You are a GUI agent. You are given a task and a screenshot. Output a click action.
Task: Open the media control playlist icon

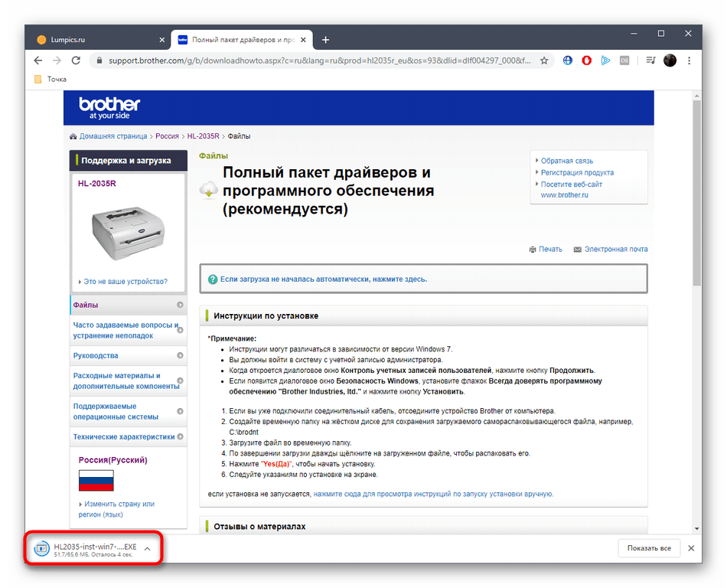tap(650, 60)
